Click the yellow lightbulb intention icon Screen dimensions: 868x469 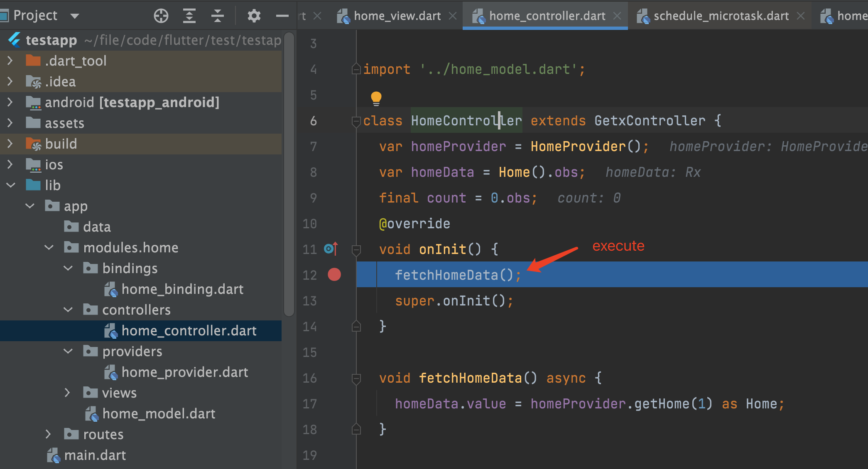point(376,98)
